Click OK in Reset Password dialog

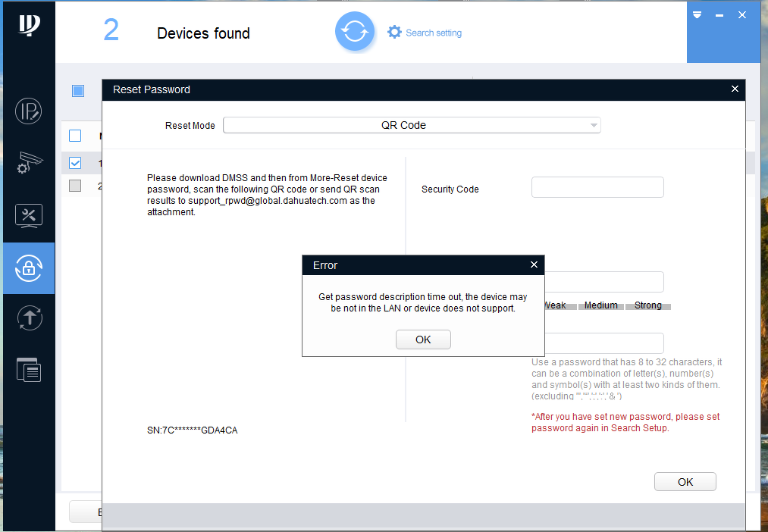click(685, 482)
